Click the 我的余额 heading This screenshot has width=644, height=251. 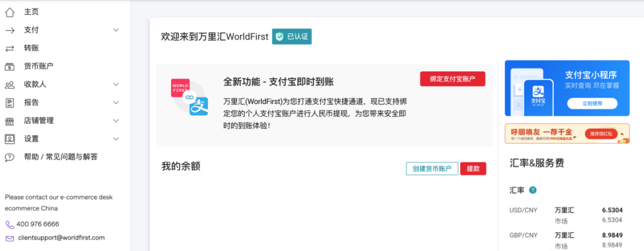pyautogui.click(x=181, y=166)
